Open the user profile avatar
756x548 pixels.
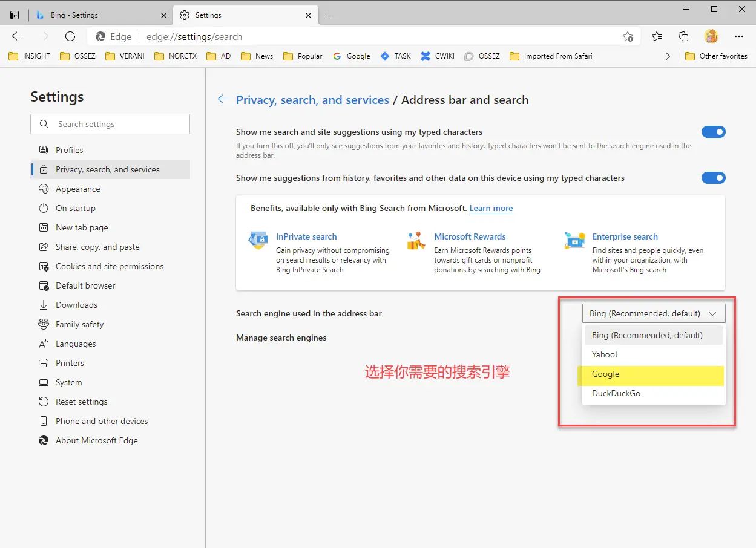[x=711, y=36]
